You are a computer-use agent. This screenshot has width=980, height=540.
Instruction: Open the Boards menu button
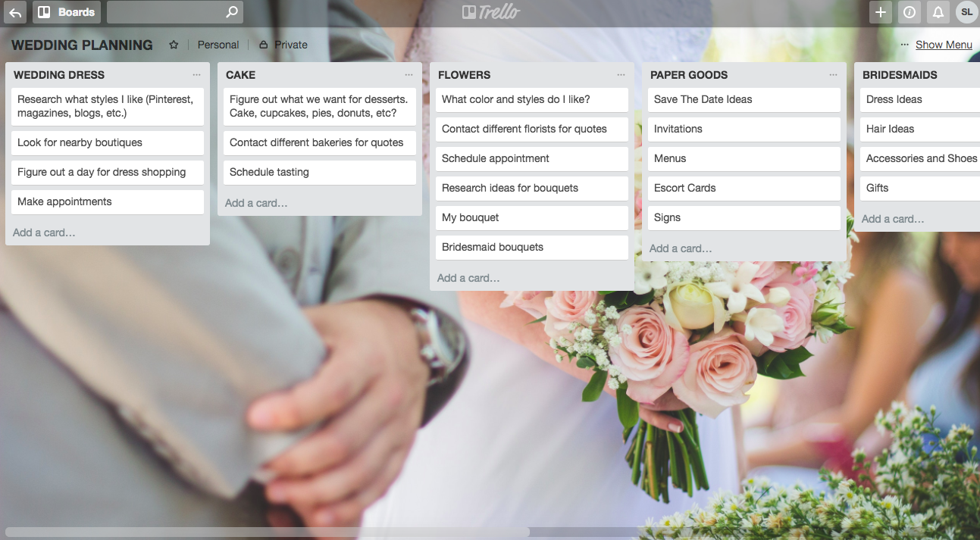point(67,12)
